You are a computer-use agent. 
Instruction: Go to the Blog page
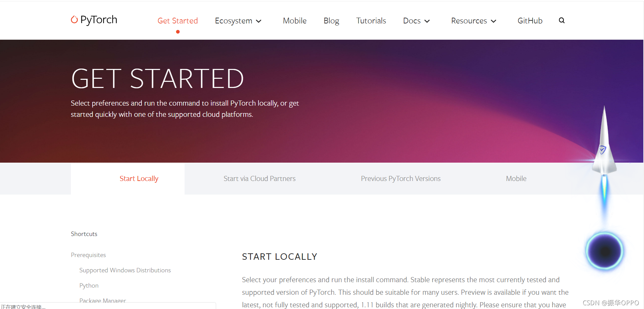(x=331, y=21)
